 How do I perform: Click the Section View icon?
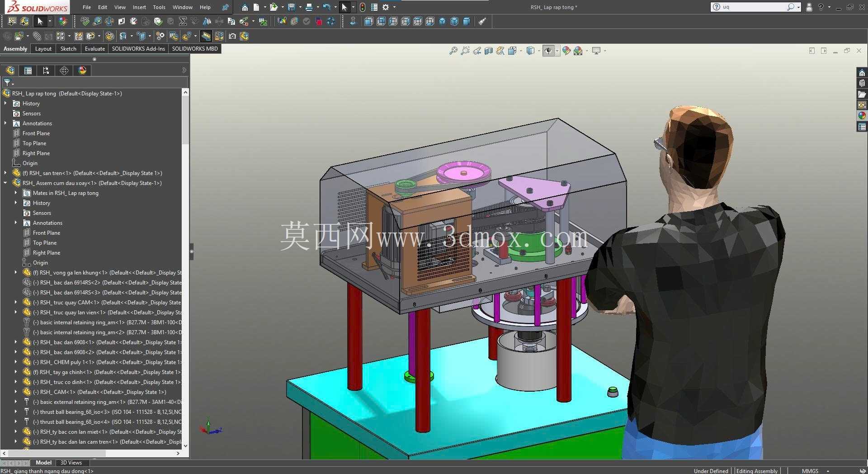pos(488,51)
